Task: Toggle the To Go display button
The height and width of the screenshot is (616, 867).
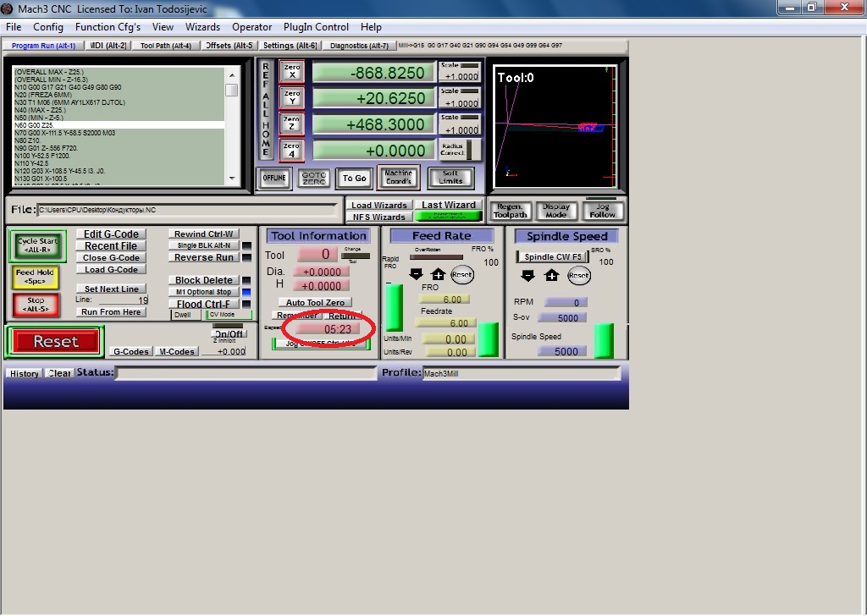Action: [355, 178]
